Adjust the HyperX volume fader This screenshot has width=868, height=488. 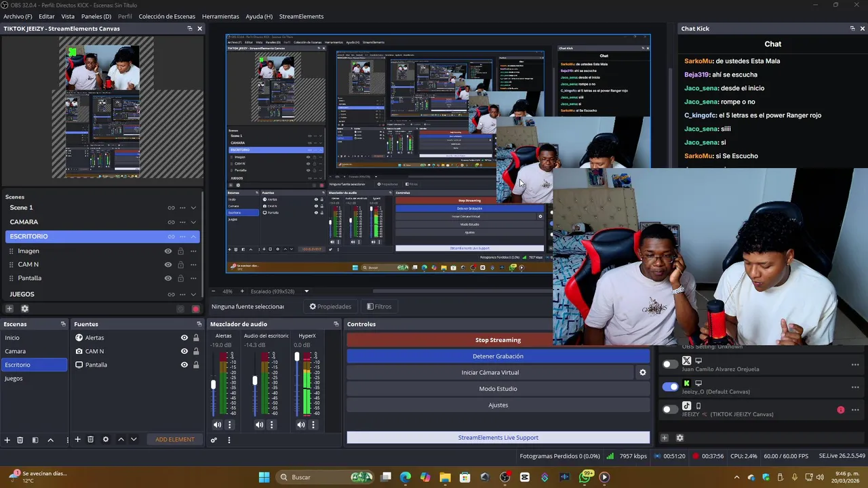click(297, 356)
